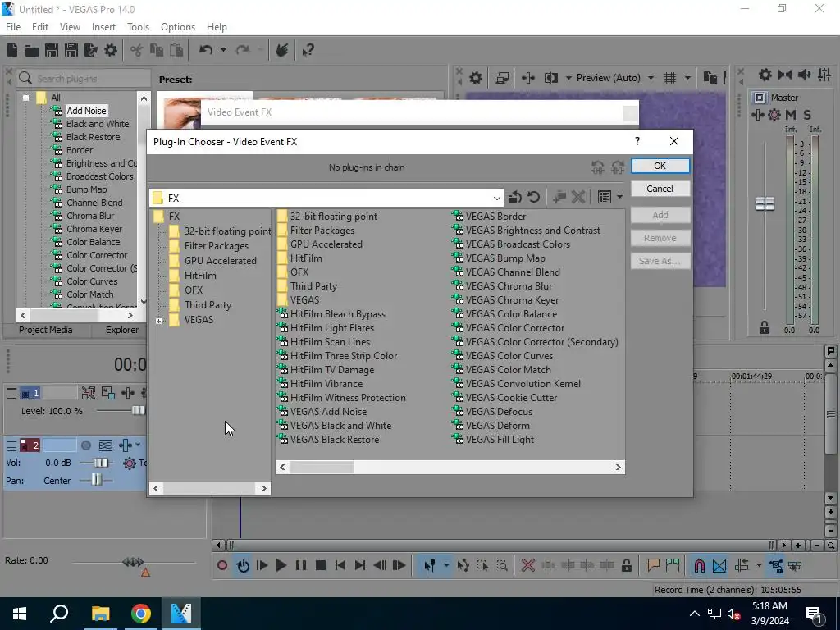Select VEGAS Cookie Cutter plug-in
Image resolution: width=840 pixels, height=630 pixels.
click(504, 398)
